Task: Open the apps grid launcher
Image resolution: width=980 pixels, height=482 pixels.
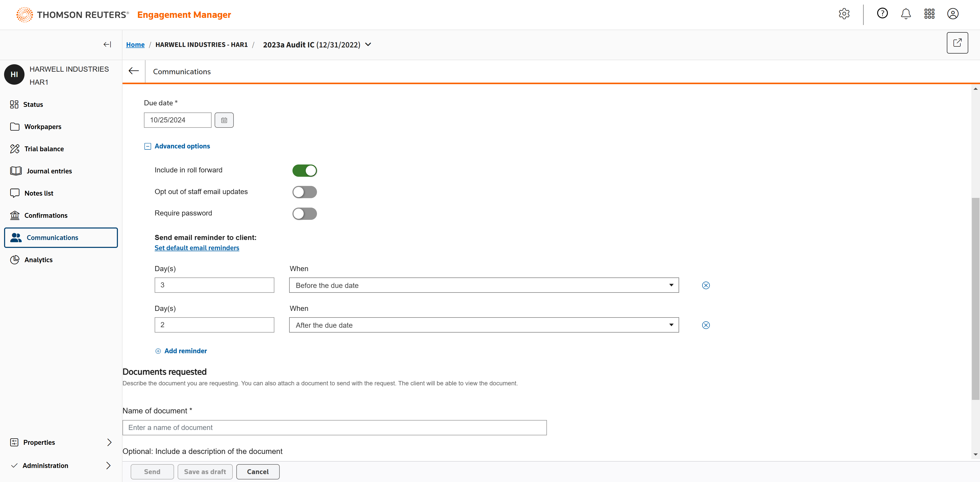Action: (929, 14)
